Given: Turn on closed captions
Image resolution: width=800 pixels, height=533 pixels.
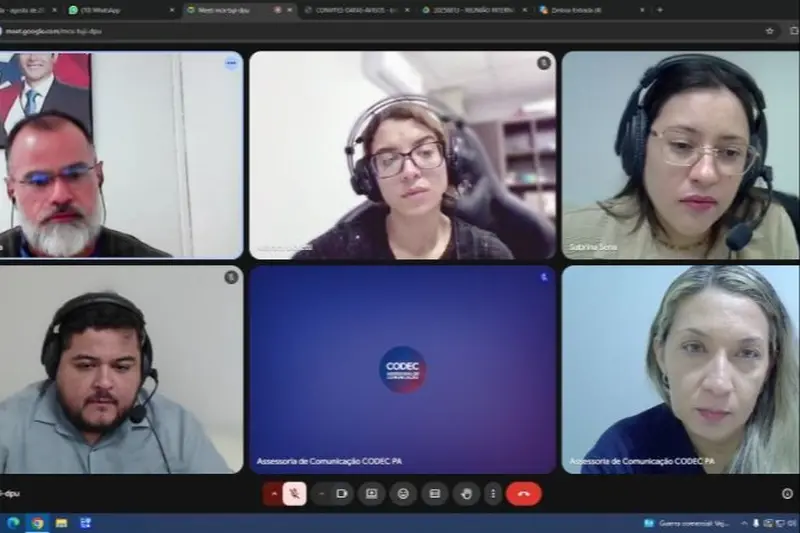Looking at the screenshot, I should 434,493.
